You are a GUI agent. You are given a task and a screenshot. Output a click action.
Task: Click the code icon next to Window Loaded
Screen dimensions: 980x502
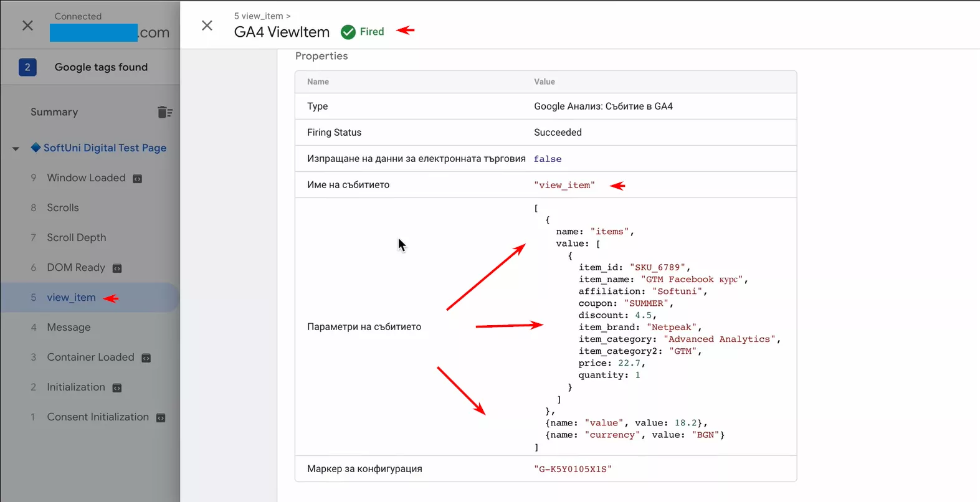[138, 179]
